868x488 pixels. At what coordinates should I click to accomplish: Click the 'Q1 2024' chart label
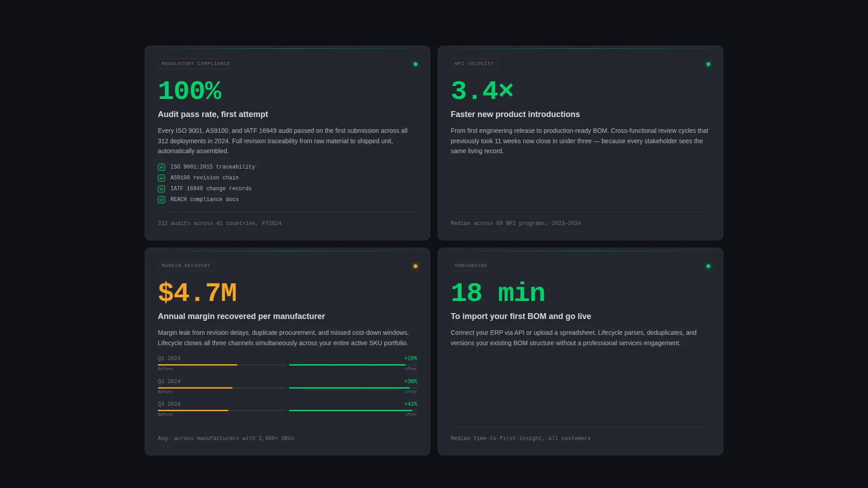pos(169,359)
